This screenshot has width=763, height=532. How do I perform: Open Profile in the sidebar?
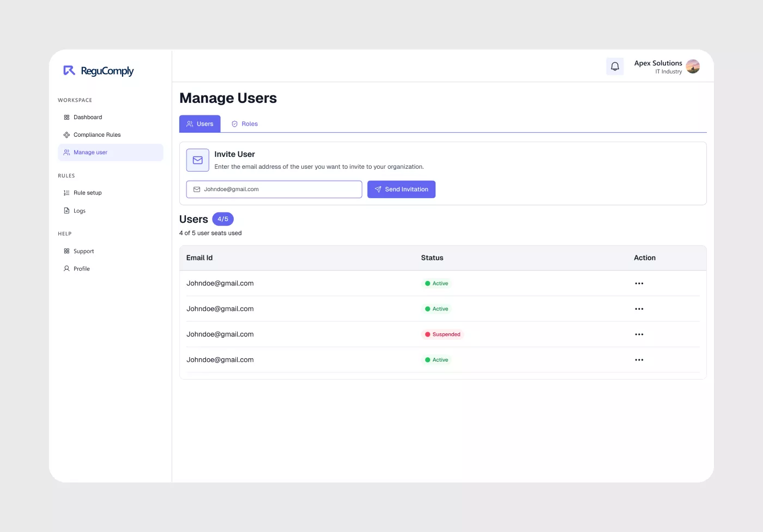click(x=111, y=268)
